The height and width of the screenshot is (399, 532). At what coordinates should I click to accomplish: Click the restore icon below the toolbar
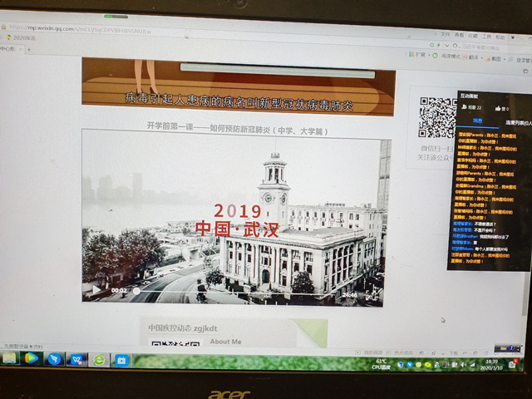coord(525,71)
